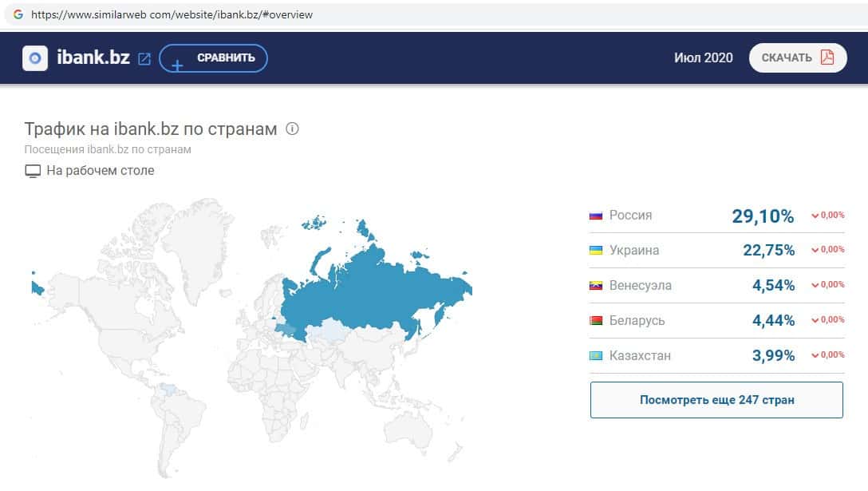Click the Венесуэла country name
Viewport: 868px width, 491px height.
(x=640, y=285)
